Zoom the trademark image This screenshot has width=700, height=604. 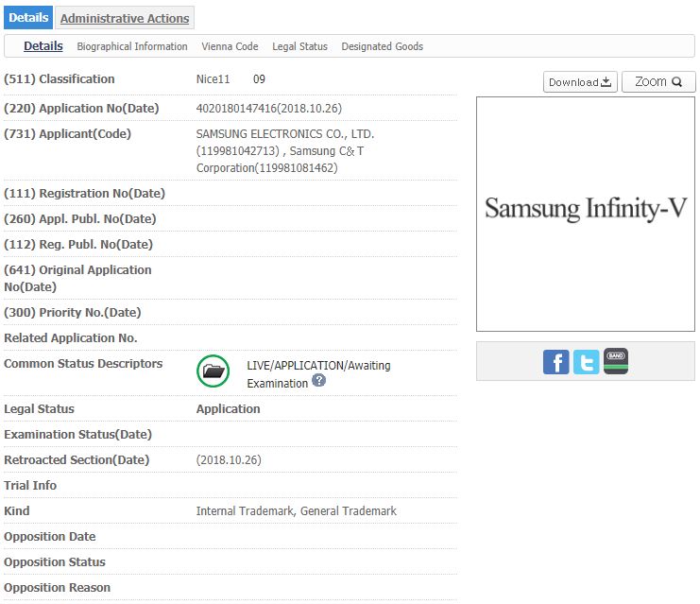coord(658,81)
